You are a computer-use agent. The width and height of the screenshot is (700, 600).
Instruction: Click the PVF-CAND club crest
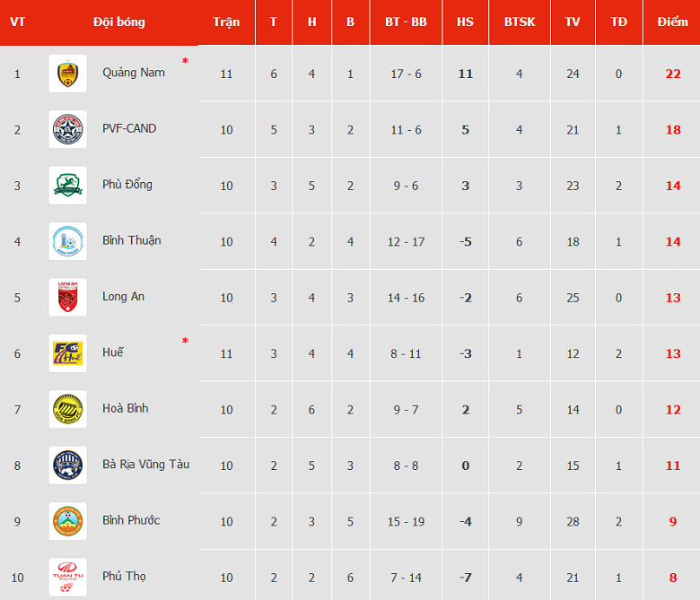(68, 129)
